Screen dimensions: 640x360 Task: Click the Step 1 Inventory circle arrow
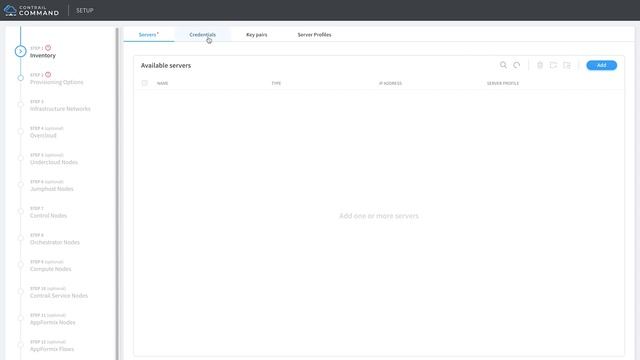tap(20, 51)
